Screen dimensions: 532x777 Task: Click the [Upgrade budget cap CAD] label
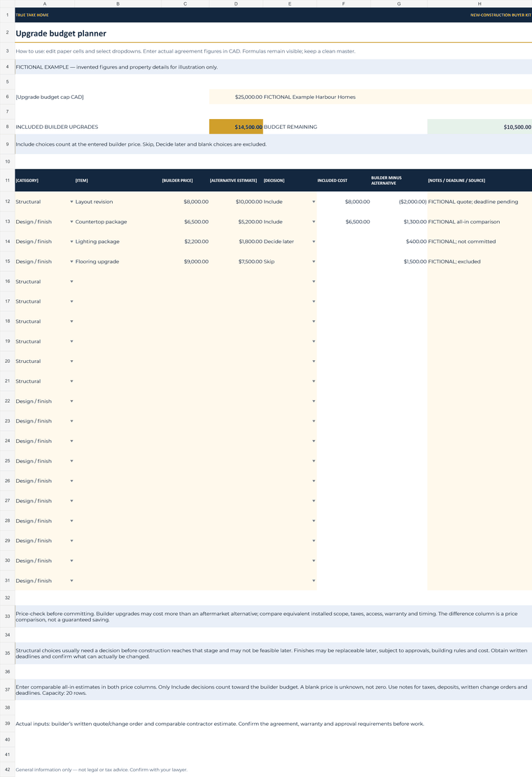[50, 97]
